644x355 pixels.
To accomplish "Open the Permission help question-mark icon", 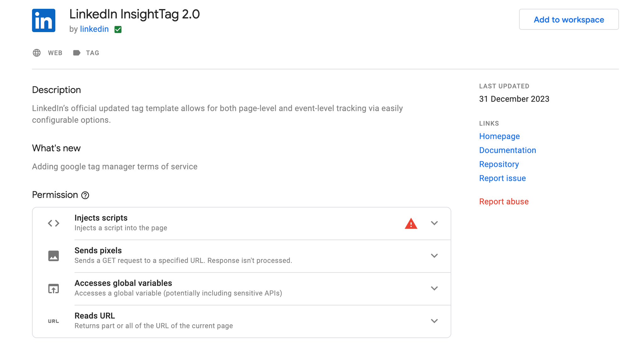I will [85, 195].
